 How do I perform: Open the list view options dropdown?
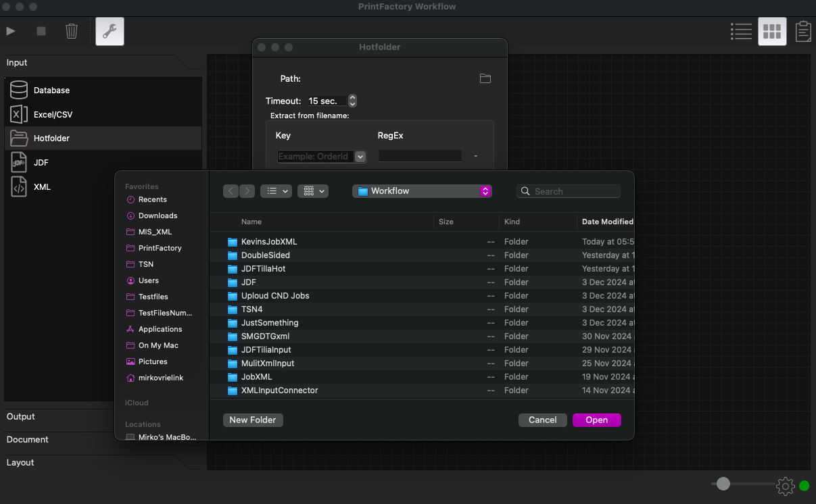276,191
